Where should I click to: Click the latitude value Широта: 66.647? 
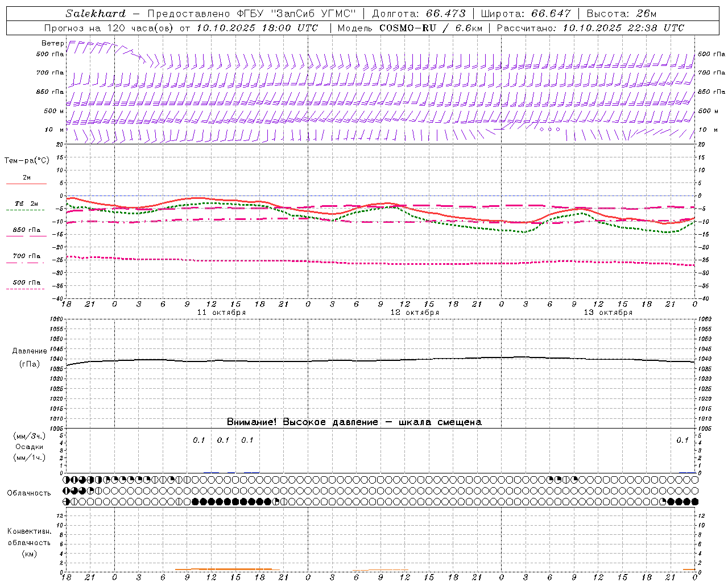click(x=526, y=14)
